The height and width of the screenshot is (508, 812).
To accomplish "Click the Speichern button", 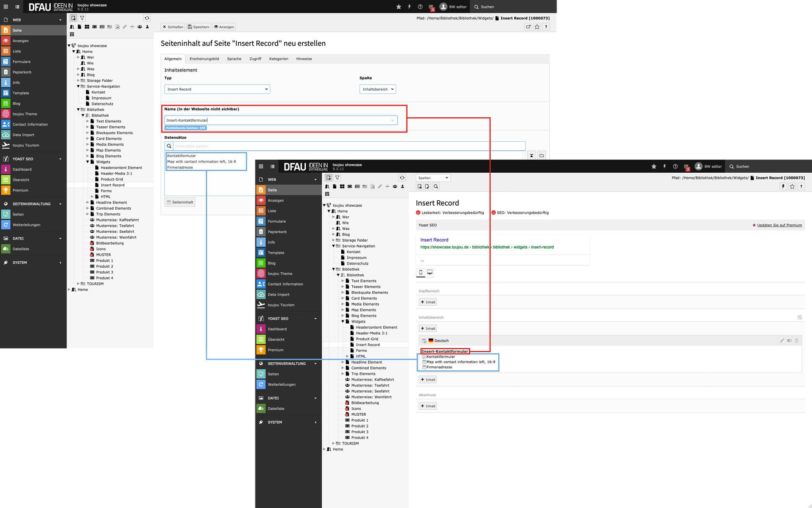I will pos(199,27).
